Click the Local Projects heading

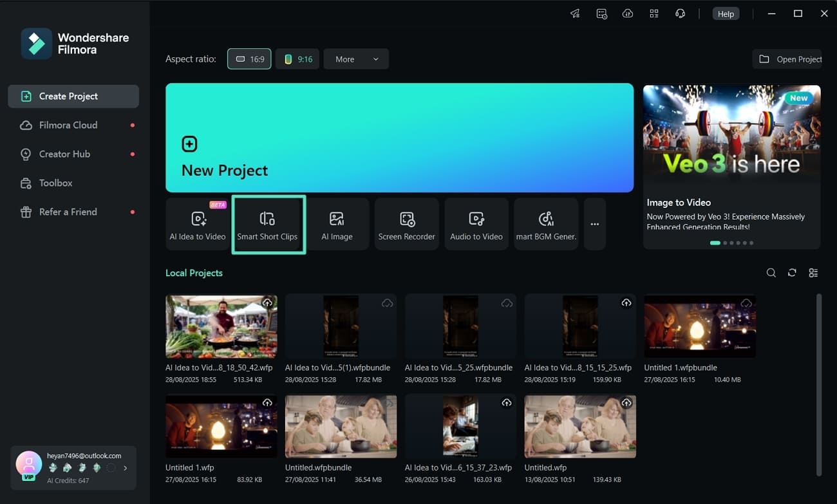[194, 273]
